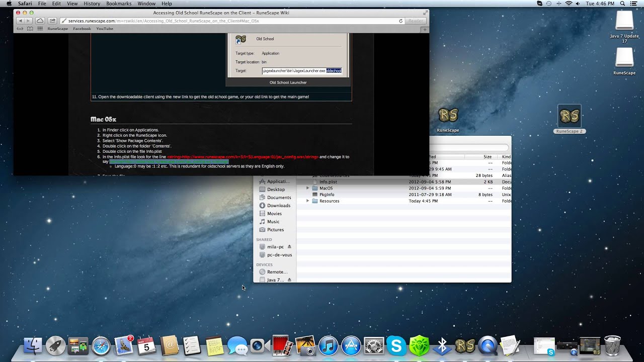The width and height of the screenshot is (644, 362).
Task: Open Safari Edit menu
Action: (x=56, y=4)
